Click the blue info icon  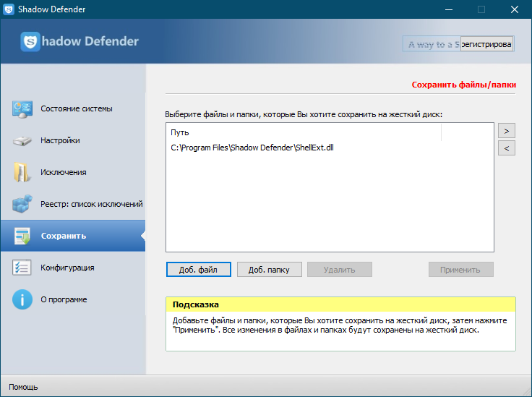pos(22,299)
